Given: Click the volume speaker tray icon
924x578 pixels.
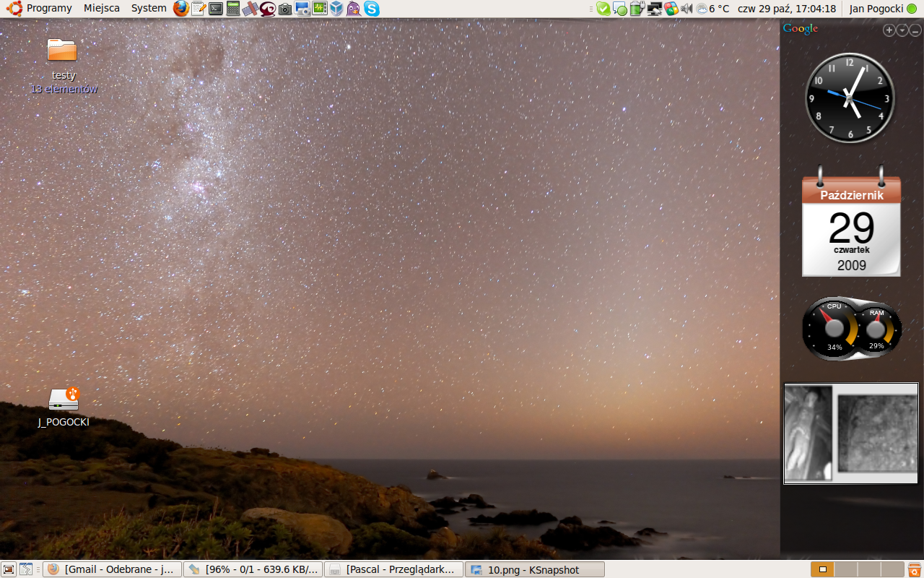Looking at the screenshot, I should pos(687,9).
